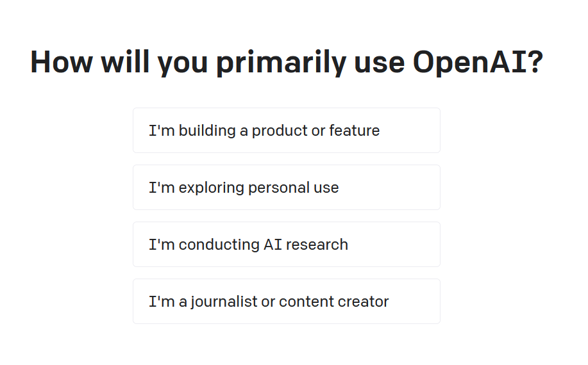Click the second usage option card
Viewport: 588px width, 365px height.
click(x=287, y=187)
